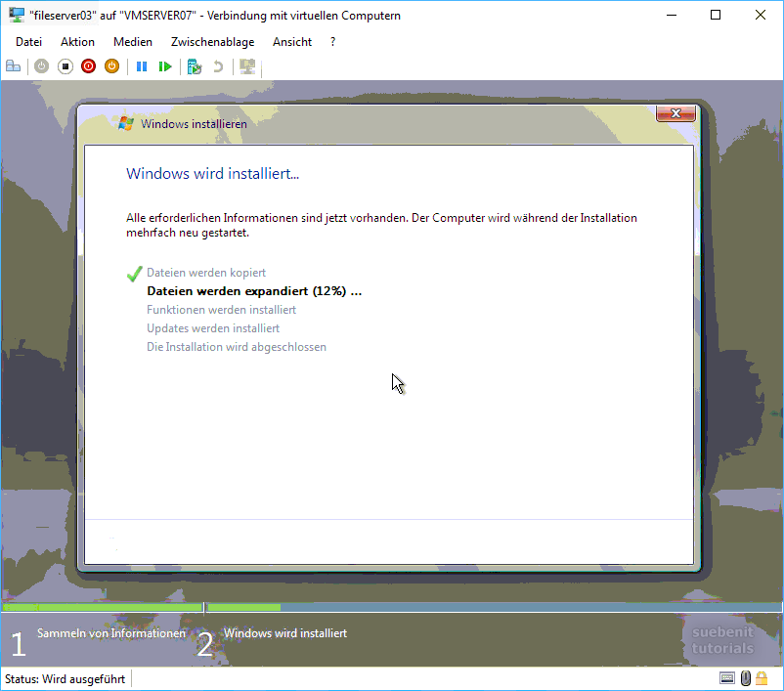Click the completed step 1 progress bar
Image resolution: width=784 pixels, height=691 pixels.
102,608
